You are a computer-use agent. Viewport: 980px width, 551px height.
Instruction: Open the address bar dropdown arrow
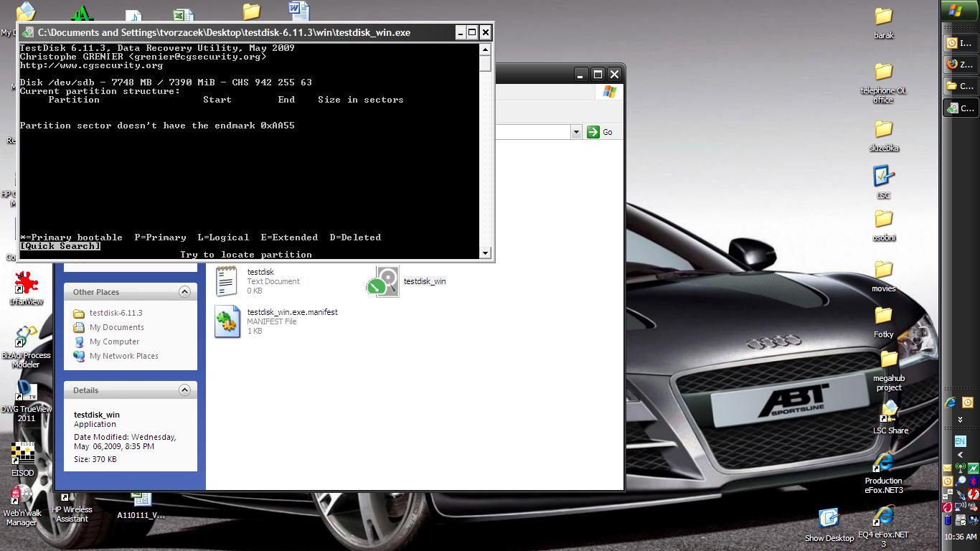pos(575,132)
